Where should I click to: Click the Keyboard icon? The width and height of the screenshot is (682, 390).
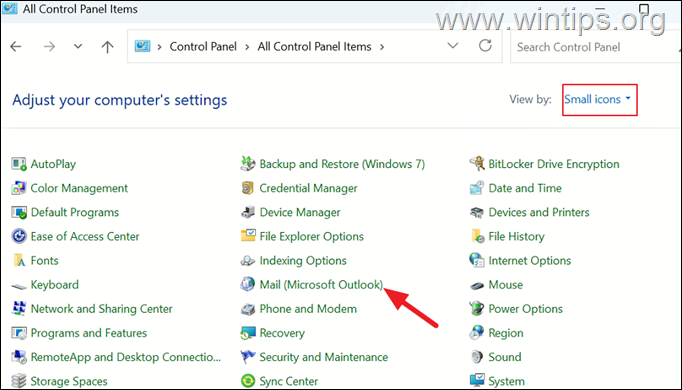click(19, 286)
